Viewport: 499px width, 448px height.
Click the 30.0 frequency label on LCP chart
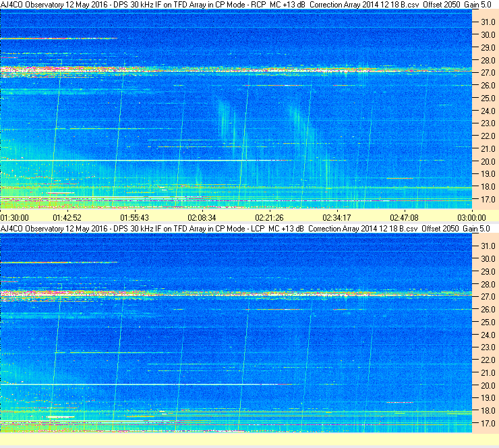(488, 258)
